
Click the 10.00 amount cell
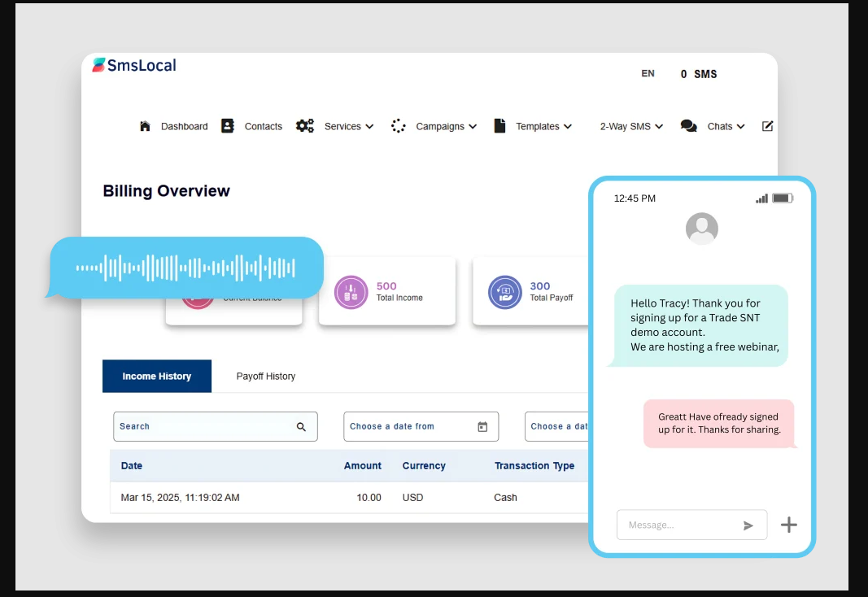(x=369, y=498)
